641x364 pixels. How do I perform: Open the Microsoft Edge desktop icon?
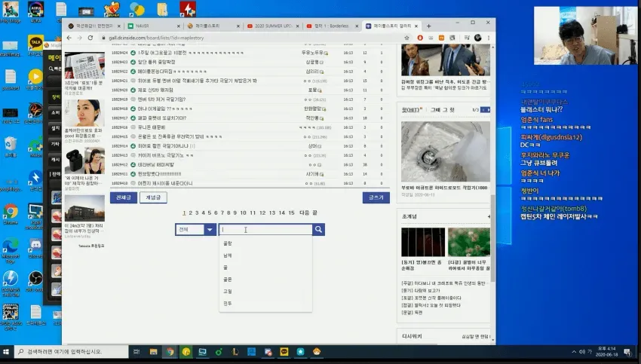(x=11, y=250)
